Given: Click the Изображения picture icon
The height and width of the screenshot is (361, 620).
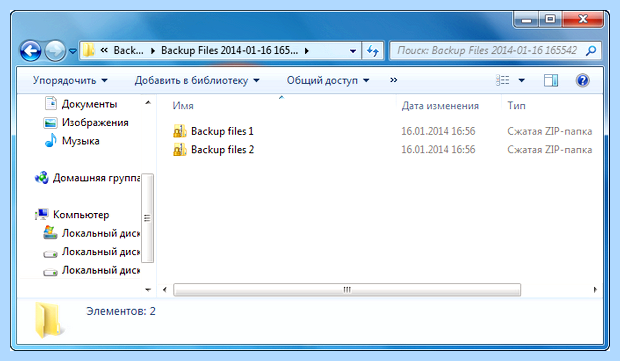Looking at the screenshot, I should (x=50, y=123).
